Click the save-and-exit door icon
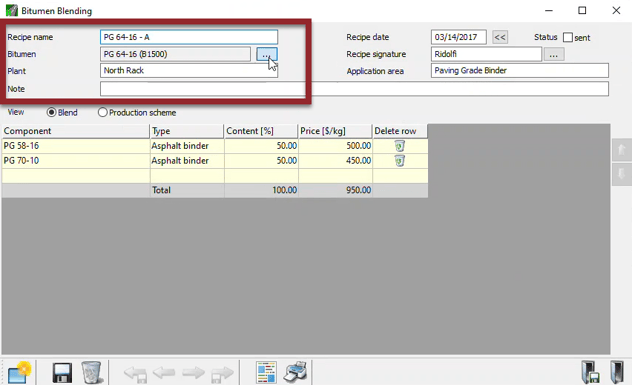The image size is (632, 385). tap(590, 372)
